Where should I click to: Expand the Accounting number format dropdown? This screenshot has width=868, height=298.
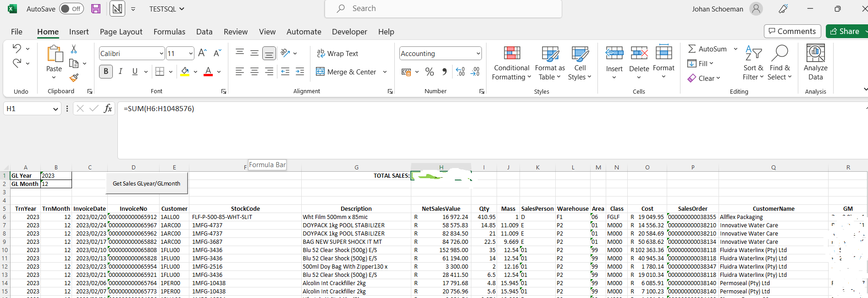tap(478, 54)
